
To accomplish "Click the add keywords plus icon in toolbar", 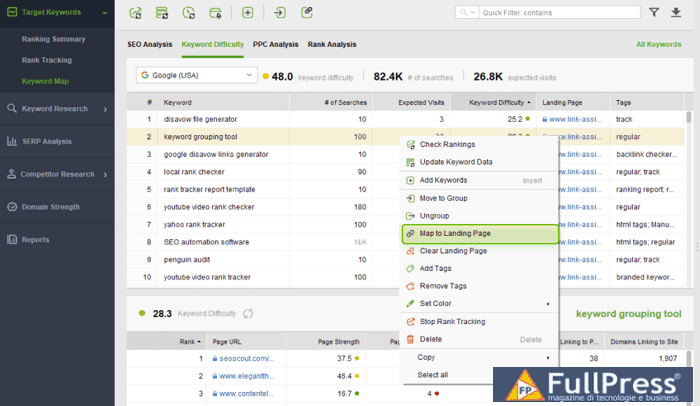I will click(x=248, y=13).
